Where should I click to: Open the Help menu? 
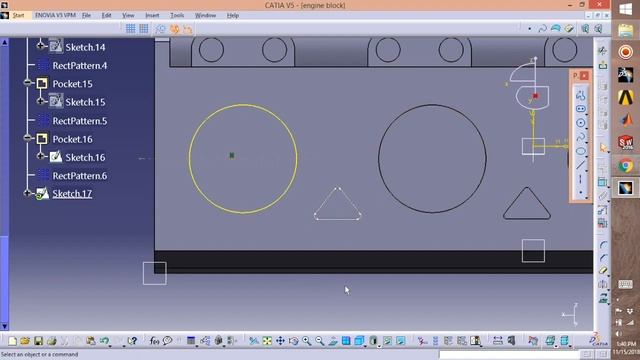[232, 16]
